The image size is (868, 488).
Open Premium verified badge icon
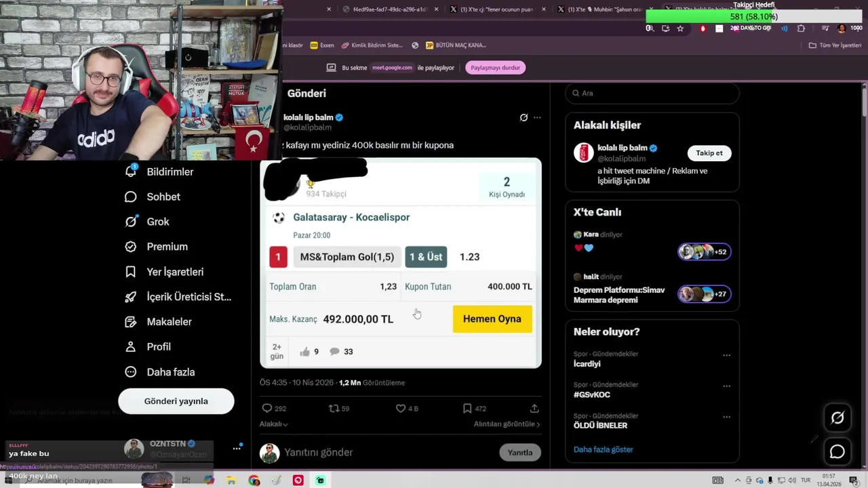[131, 247]
